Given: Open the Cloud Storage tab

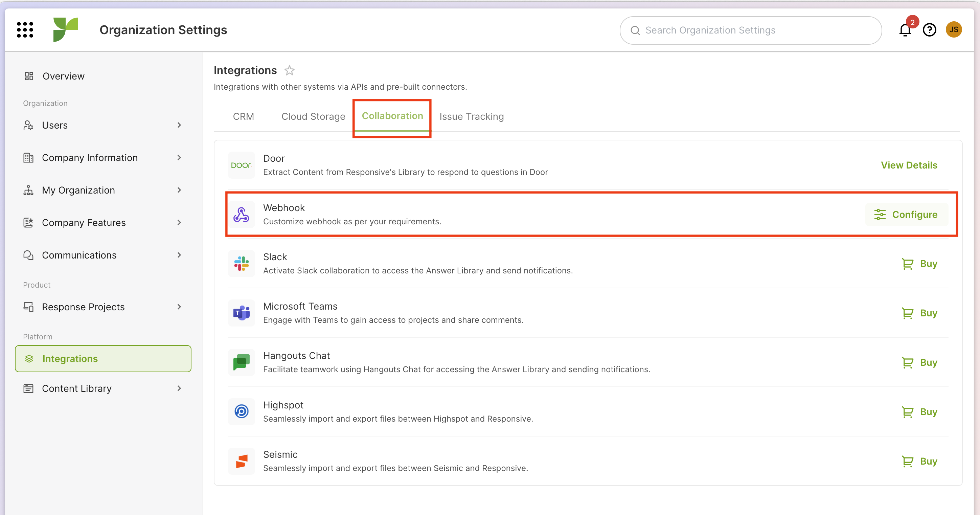Looking at the screenshot, I should 313,116.
